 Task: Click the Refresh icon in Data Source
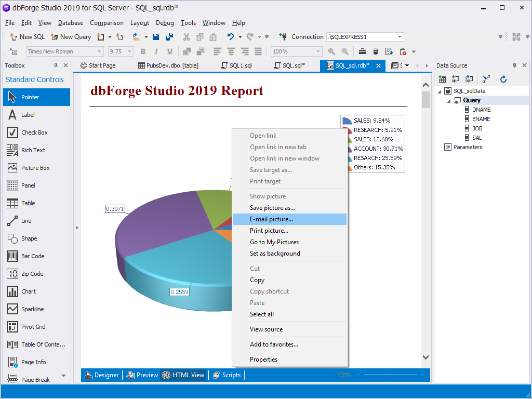point(503,79)
